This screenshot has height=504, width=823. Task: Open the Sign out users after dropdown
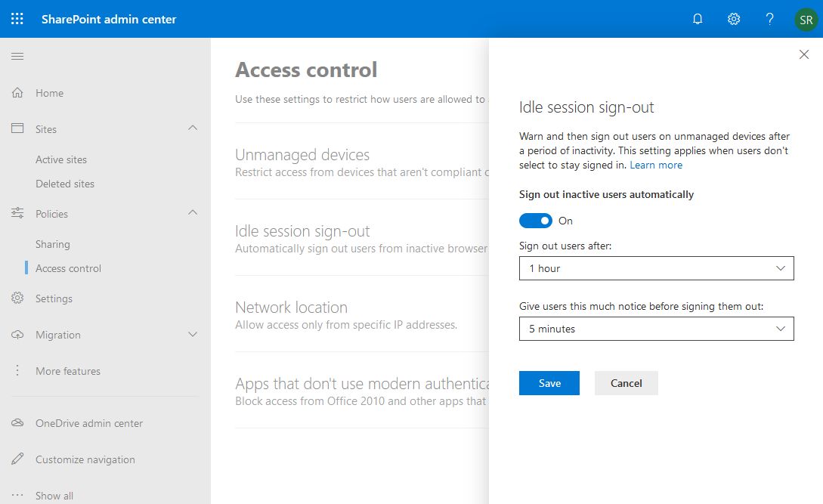click(x=656, y=268)
